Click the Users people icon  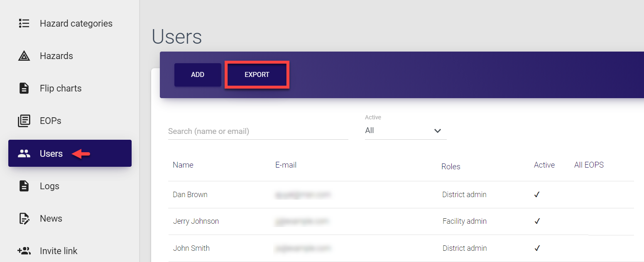pyautogui.click(x=24, y=153)
